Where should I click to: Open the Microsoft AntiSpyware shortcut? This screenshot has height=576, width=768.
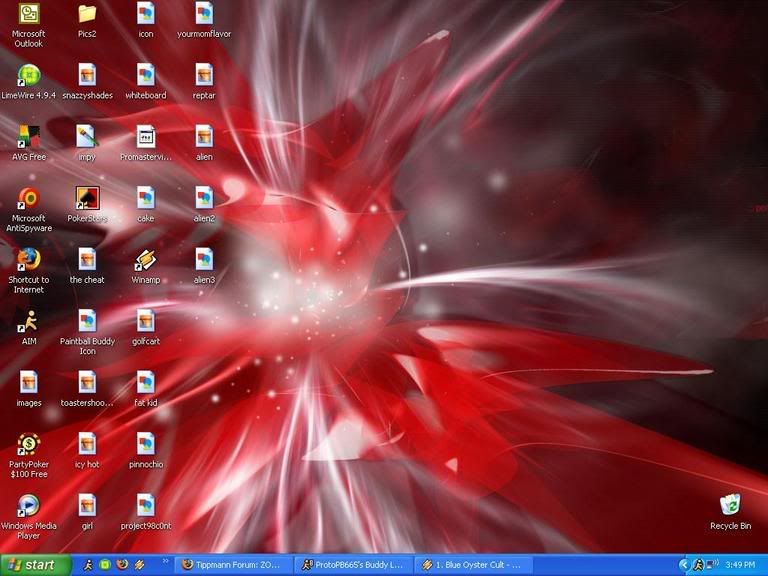click(x=28, y=198)
